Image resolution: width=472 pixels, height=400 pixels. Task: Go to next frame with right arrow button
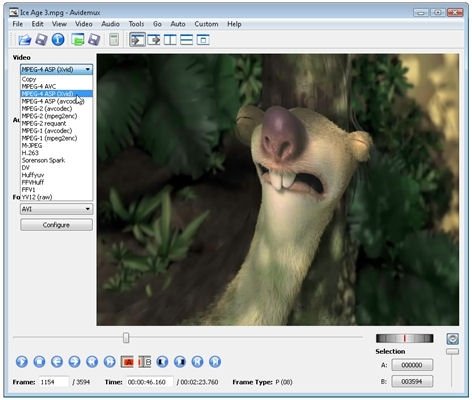pos(74,362)
